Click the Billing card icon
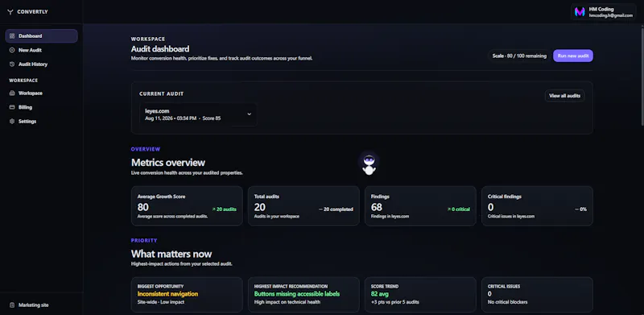 click(12, 107)
